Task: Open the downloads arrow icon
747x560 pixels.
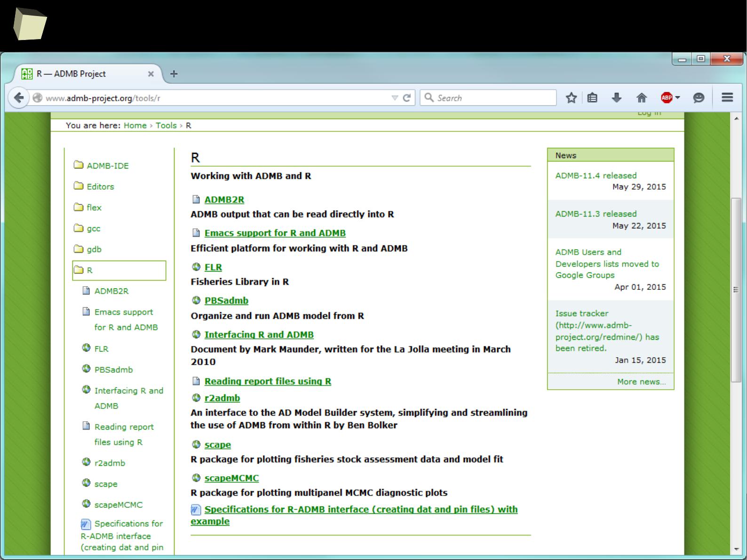Action: click(x=617, y=98)
